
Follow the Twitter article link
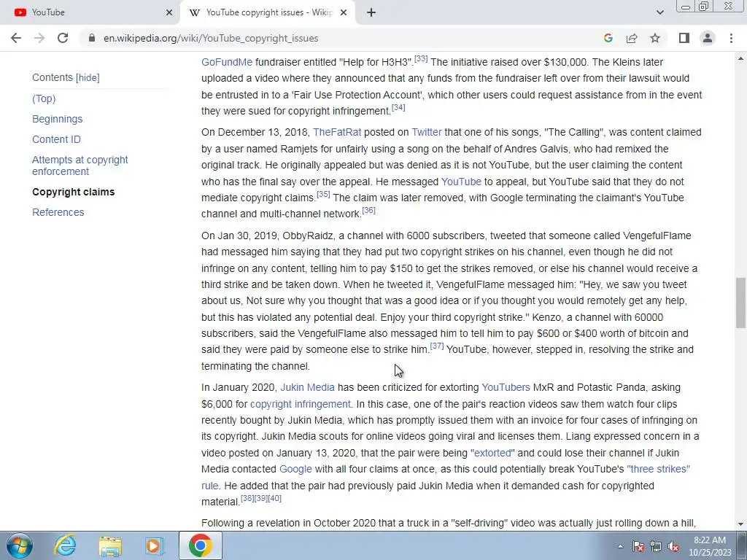[x=426, y=133]
